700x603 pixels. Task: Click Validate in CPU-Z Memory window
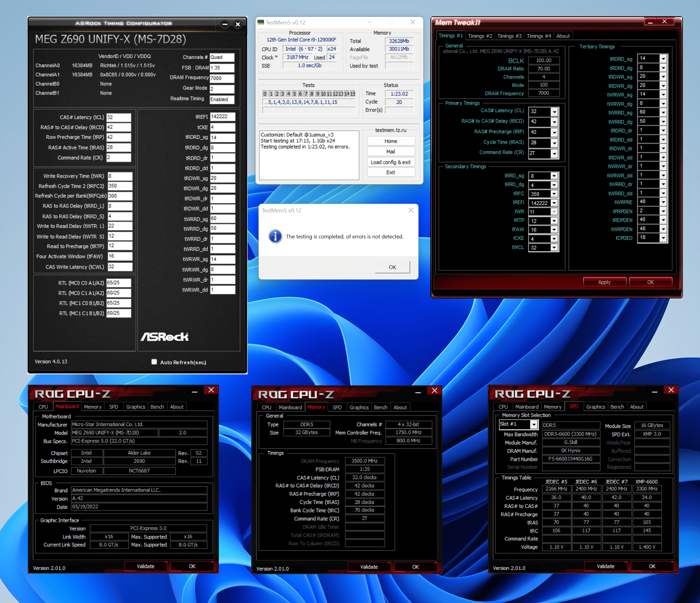pyautogui.click(x=369, y=567)
